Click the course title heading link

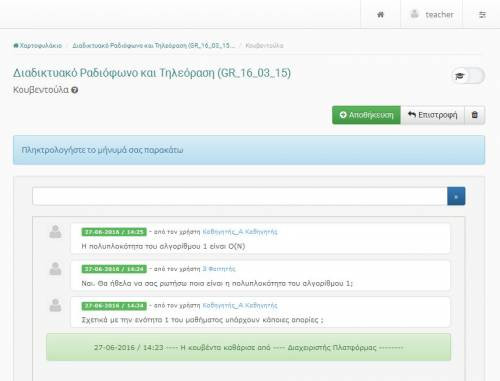152,73
